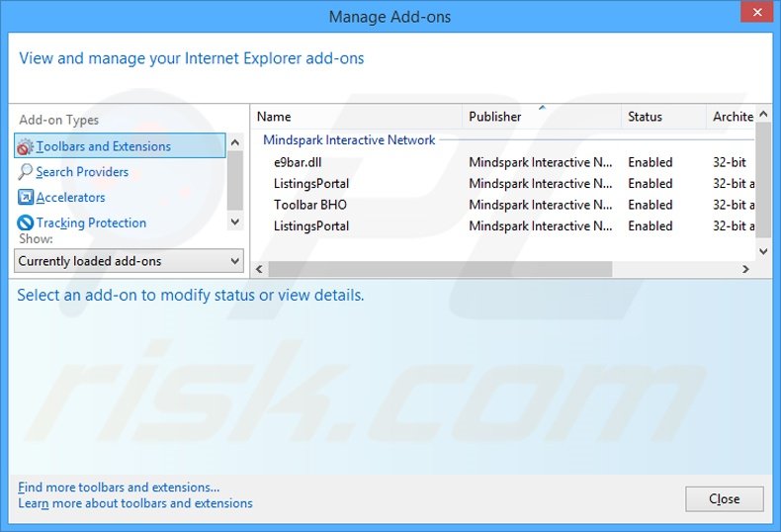Click the Tracking Protection blocked icon

pos(26,223)
